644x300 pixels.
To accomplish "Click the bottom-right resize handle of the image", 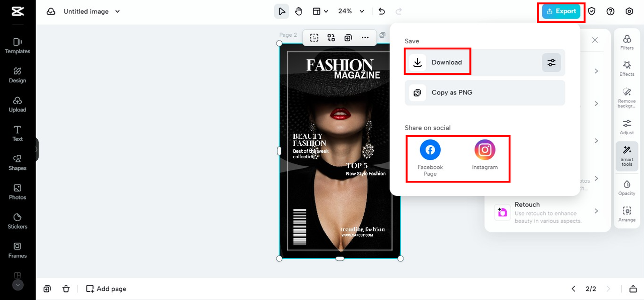I will 400,258.
